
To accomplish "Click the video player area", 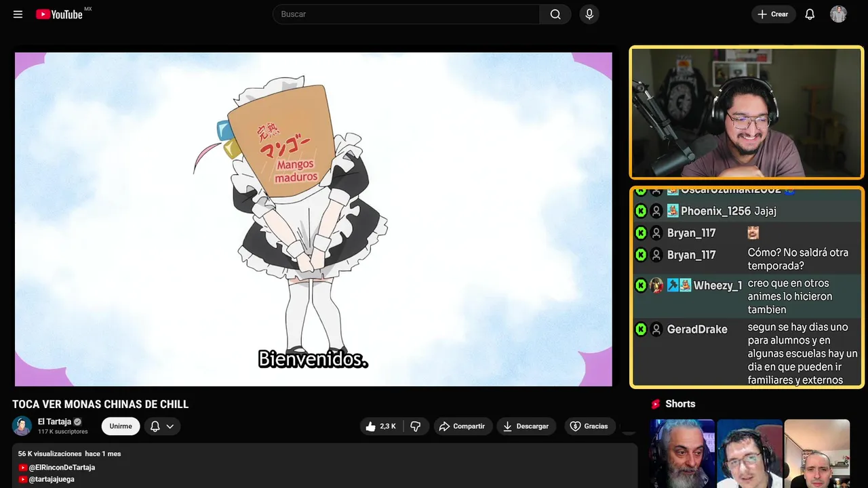I will [313, 219].
